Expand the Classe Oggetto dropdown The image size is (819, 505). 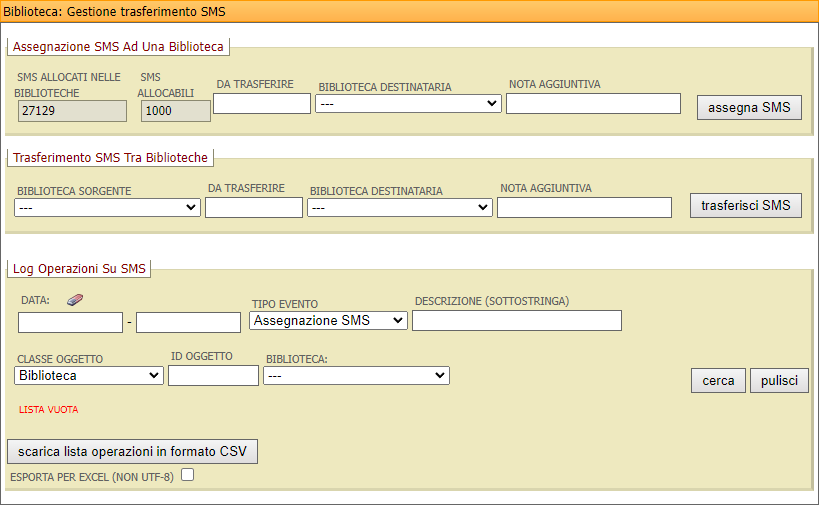click(89, 375)
